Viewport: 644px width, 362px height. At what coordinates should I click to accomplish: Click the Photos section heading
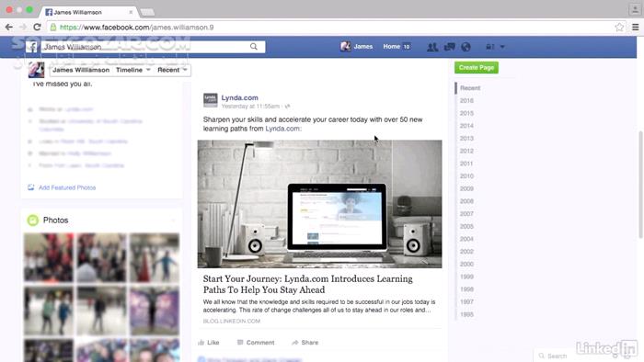pos(55,221)
